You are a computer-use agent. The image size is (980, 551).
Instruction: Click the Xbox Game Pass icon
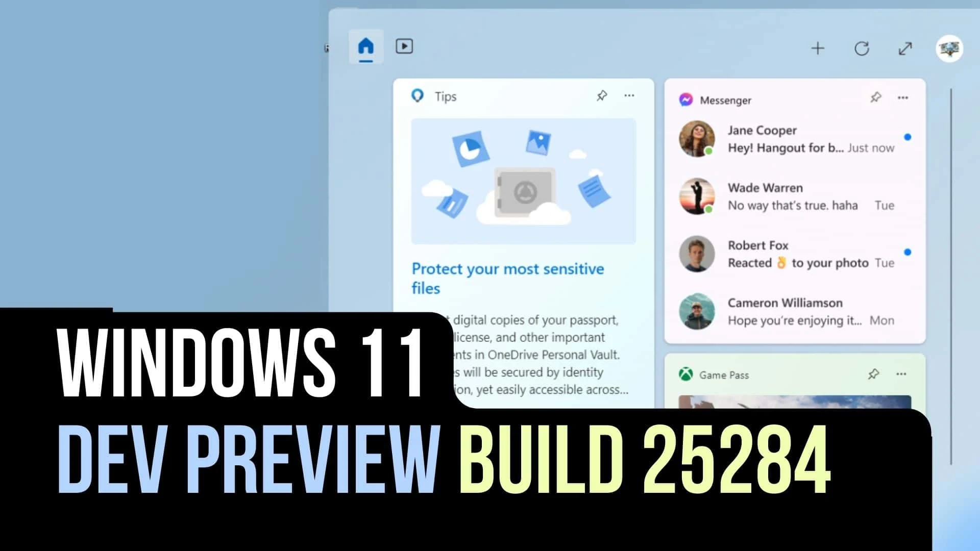click(686, 374)
